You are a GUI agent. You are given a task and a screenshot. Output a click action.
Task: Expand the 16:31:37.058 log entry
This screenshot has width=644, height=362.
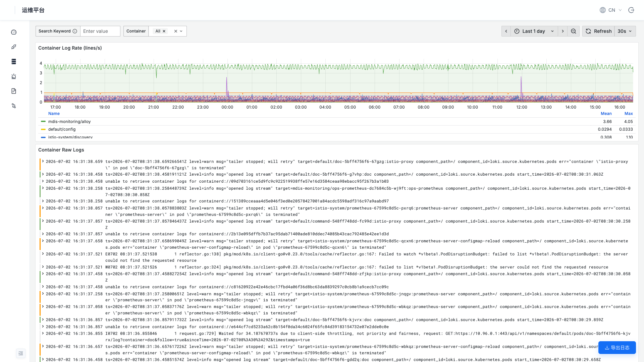point(43,306)
